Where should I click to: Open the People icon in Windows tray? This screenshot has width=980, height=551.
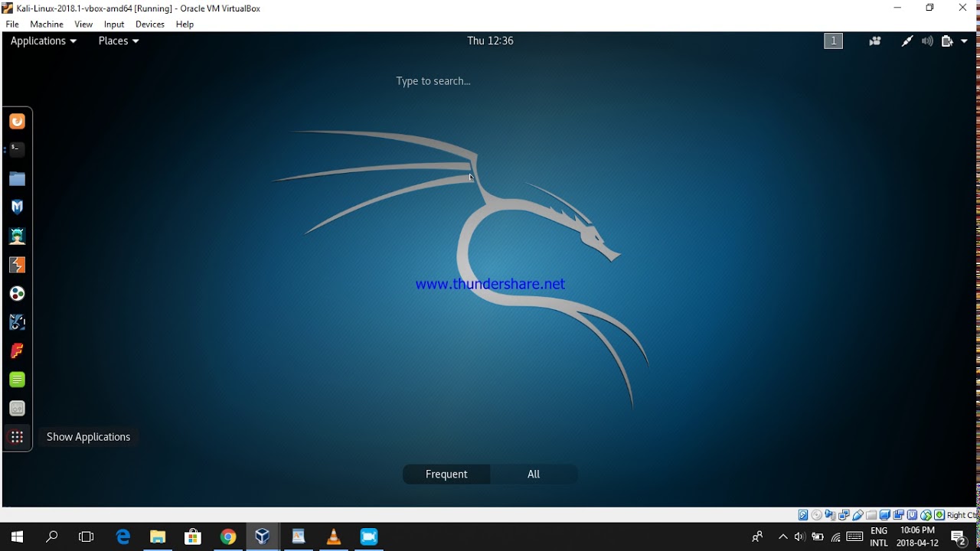click(757, 537)
